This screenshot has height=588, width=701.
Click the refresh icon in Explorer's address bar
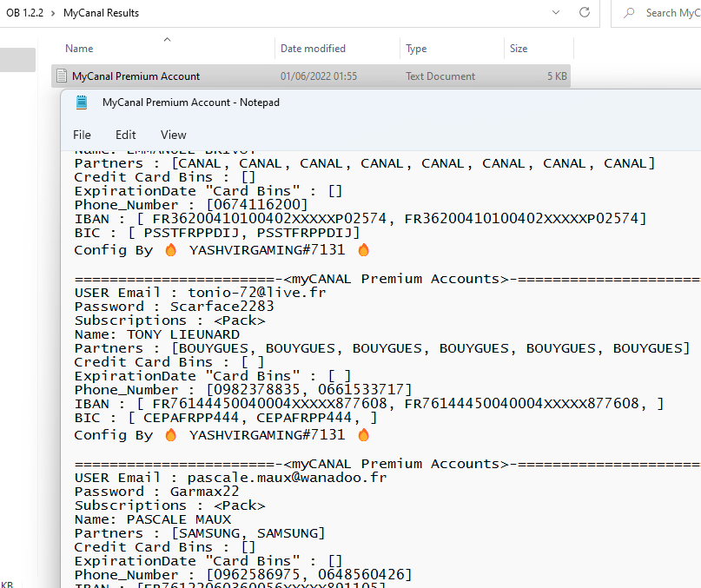click(585, 12)
